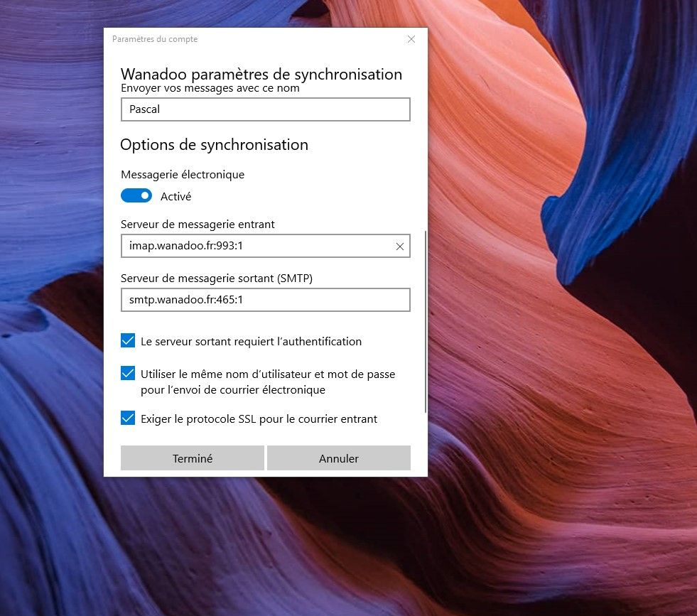Focus the sender name field containing Pascal
The width and height of the screenshot is (697, 616).
[265, 110]
